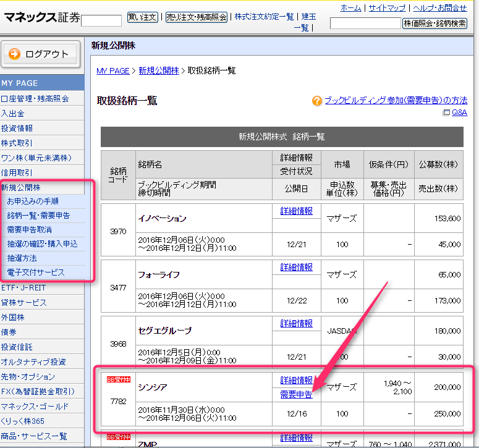The image size is (479, 448).
Task: Click the 売り注文・残高照会 button
Action: point(197,17)
